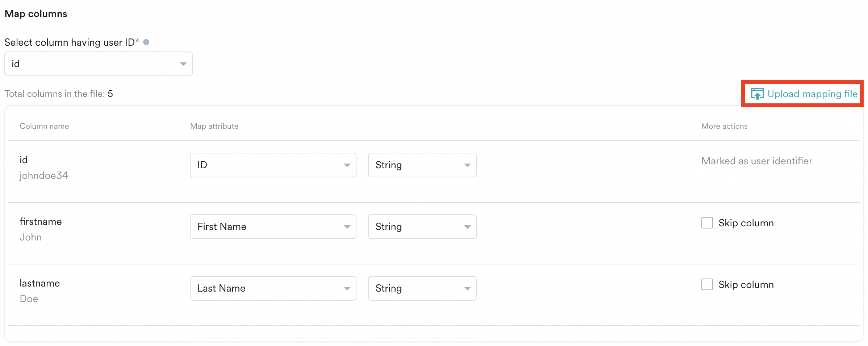Viewport: 868px width, 346px height.
Task: Click the Skip column label for firstname
Action: tap(746, 223)
